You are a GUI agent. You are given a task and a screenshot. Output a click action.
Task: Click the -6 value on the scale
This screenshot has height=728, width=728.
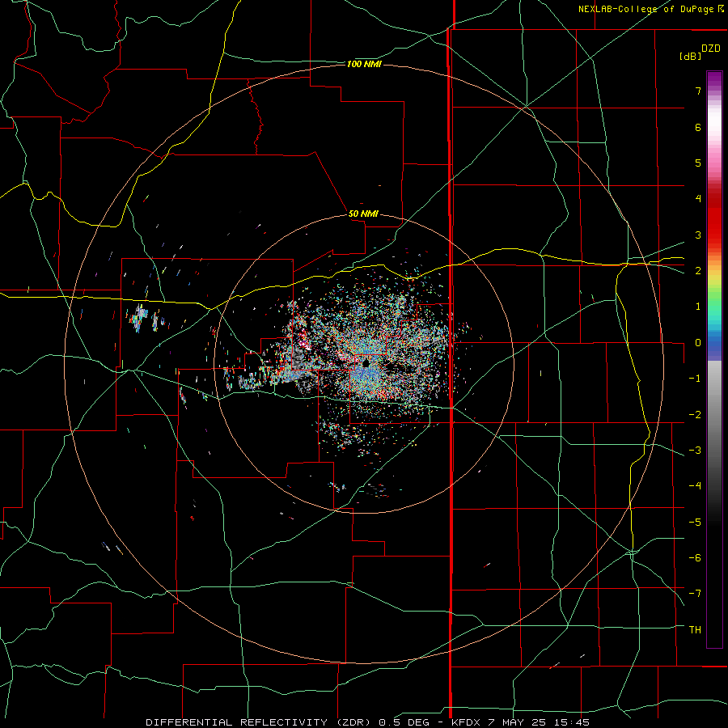695,558
